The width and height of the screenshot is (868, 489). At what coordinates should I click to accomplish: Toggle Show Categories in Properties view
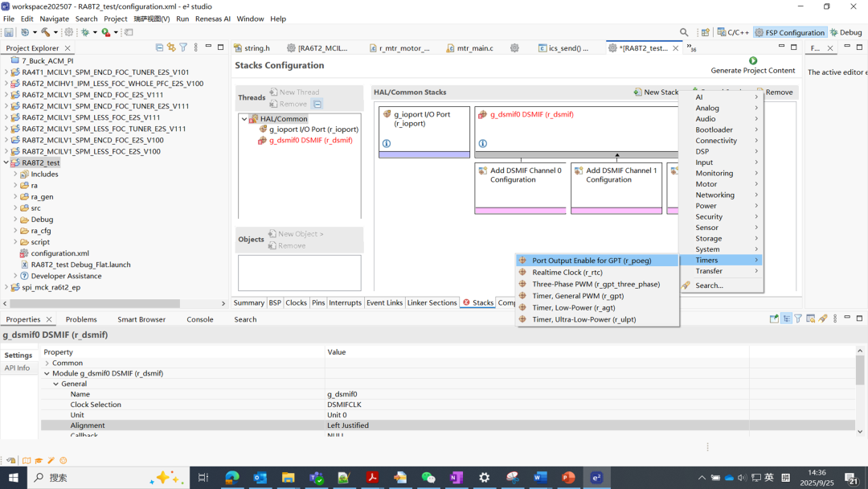coord(787,318)
